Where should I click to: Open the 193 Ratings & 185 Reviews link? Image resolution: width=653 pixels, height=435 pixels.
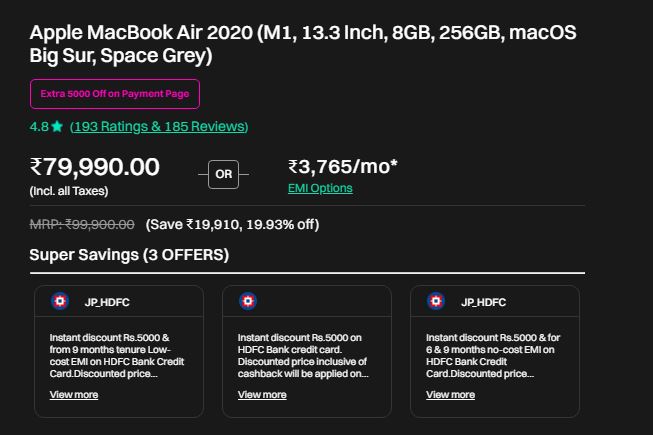159,127
